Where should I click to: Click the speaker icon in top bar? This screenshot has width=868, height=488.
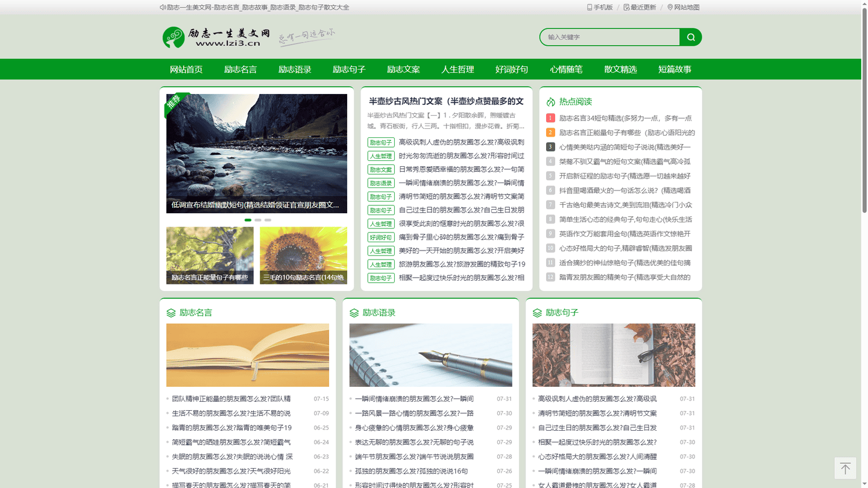point(163,7)
